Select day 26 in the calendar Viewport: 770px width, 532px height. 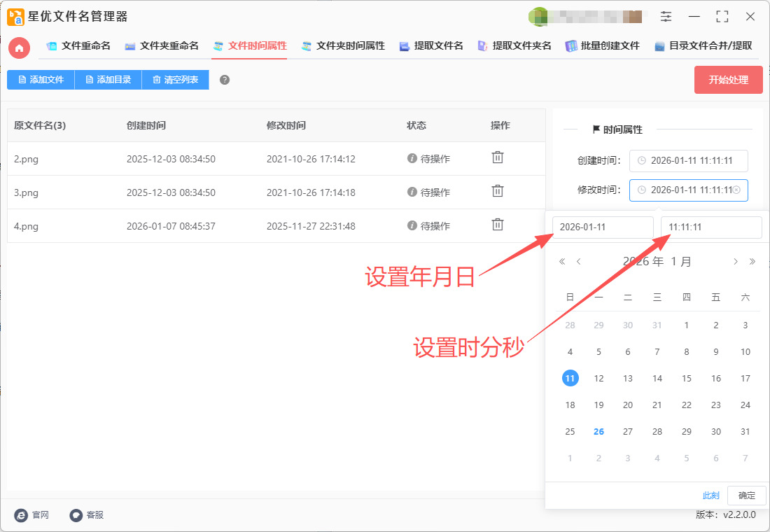pos(598,432)
